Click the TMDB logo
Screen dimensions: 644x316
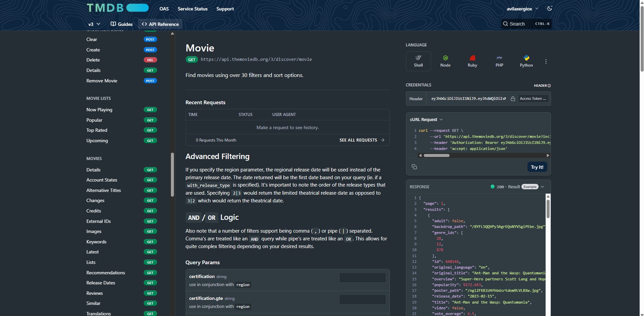point(118,8)
